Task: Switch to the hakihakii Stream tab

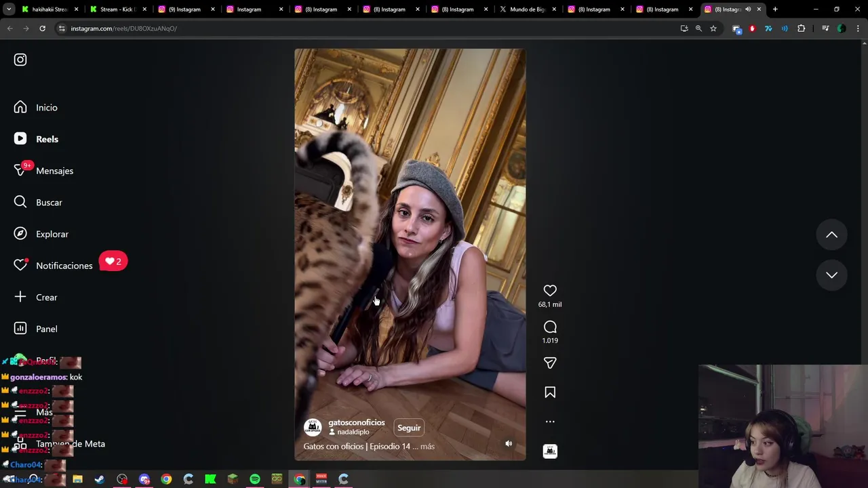Action: [49, 9]
